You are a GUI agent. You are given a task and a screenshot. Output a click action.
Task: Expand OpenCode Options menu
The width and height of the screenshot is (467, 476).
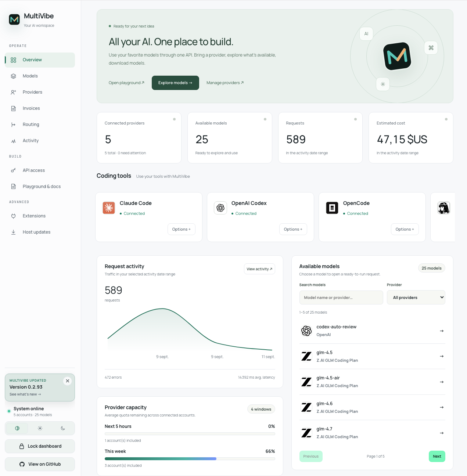click(405, 229)
